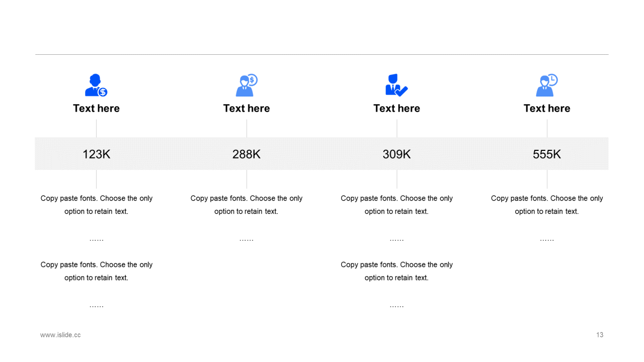Viewport: 644px width, 362px height.
Task: Click the horizontal divider line at top
Action: [x=322, y=54]
